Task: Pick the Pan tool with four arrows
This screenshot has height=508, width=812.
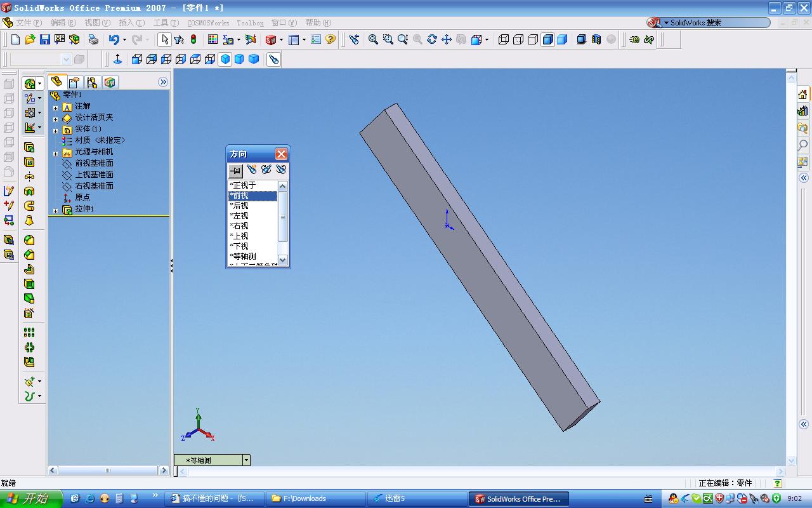Action: coord(447,39)
